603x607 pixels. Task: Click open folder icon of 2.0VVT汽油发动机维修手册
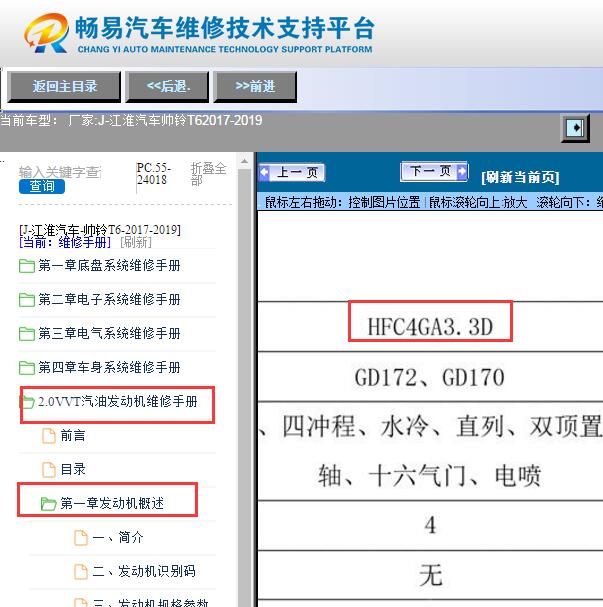pyautogui.click(x=27, y=402)
